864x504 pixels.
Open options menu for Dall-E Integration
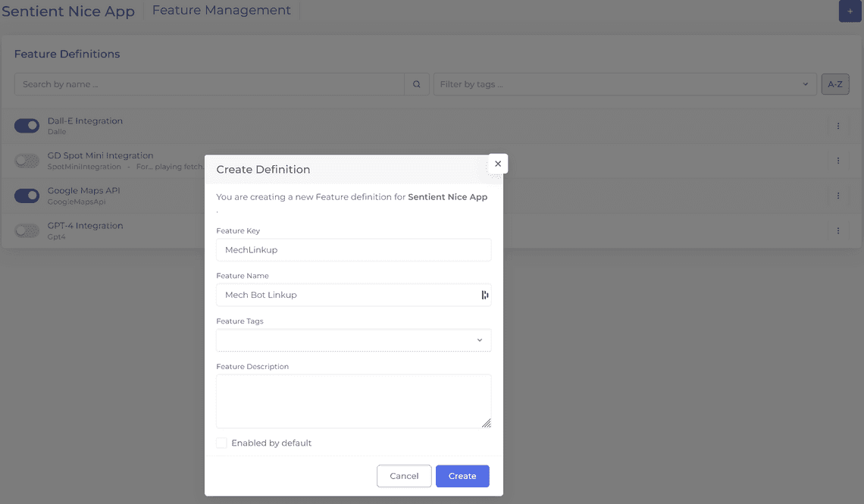coord(837,126)
